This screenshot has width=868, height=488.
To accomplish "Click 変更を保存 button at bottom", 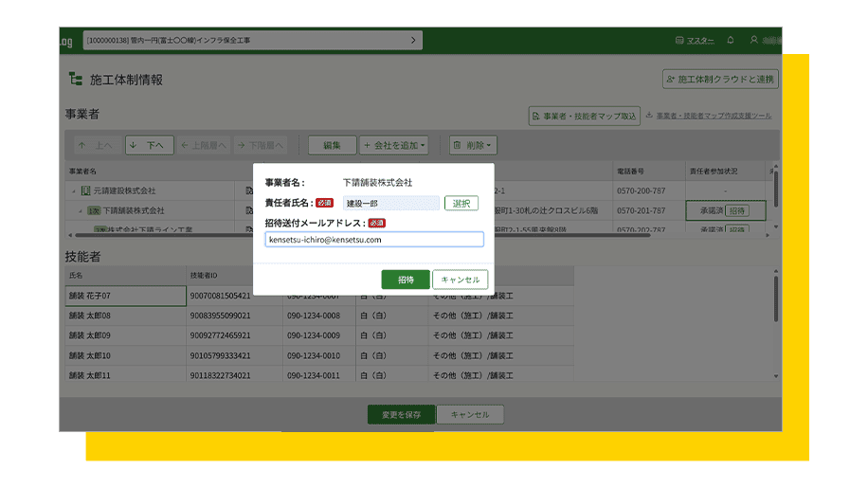I will (x=401, y=414).
